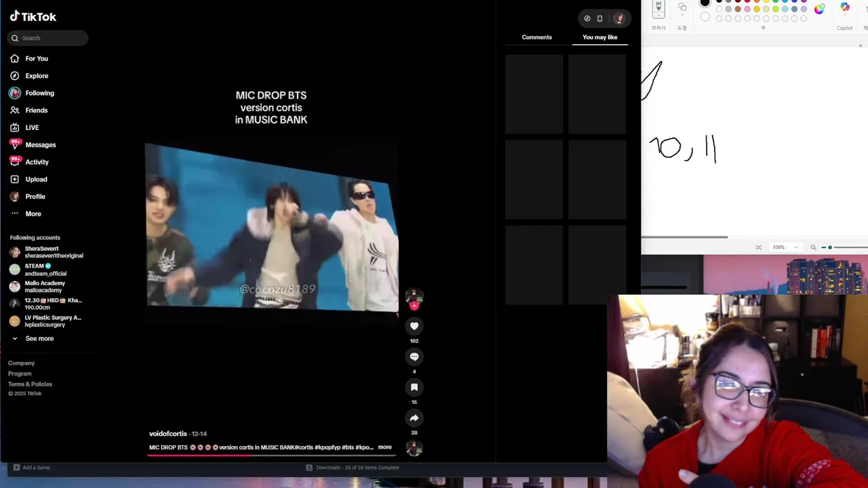Screen dimensions: 868x488
Task: Select primary black color in Paint
Action: [x=705, y=3]
